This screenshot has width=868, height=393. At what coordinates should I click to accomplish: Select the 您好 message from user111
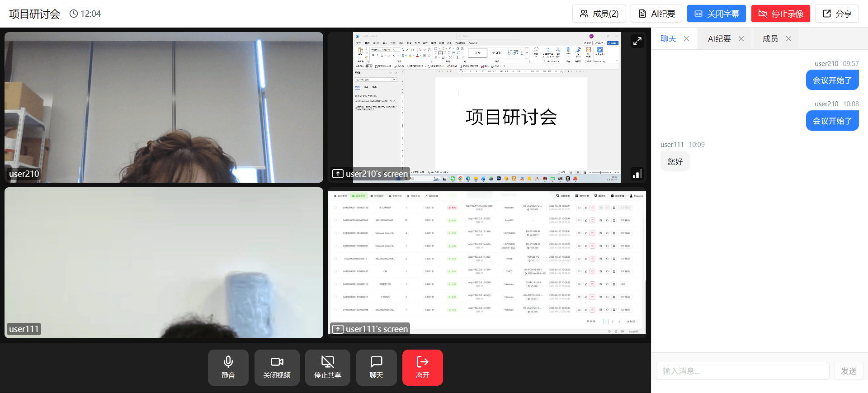(675, 161)
